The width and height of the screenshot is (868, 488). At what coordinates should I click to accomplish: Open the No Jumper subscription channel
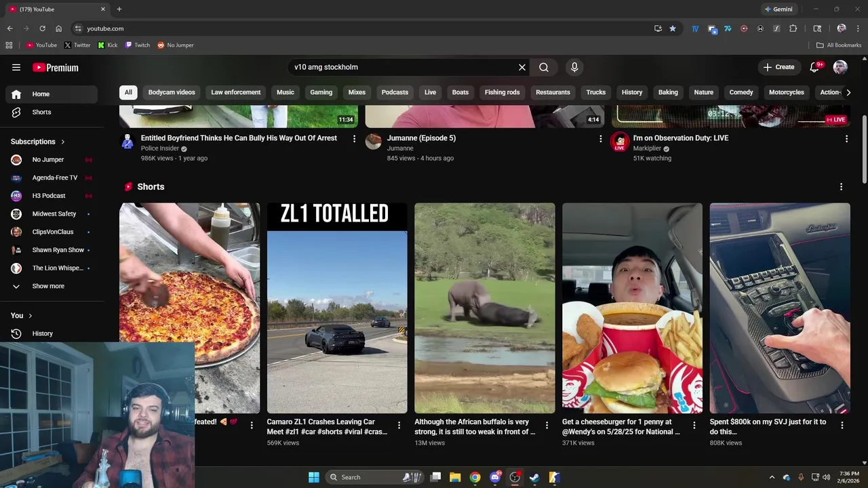(x=52, y=159)
